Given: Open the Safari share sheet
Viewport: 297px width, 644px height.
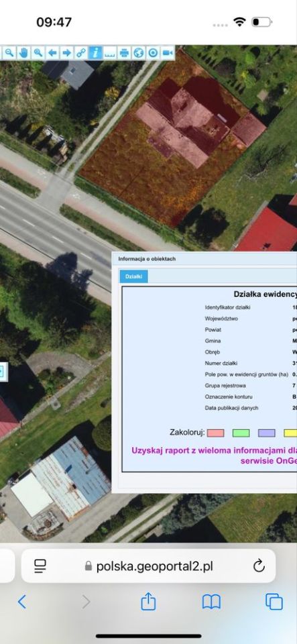Looking at the screenshot, I should pos(149,601).
